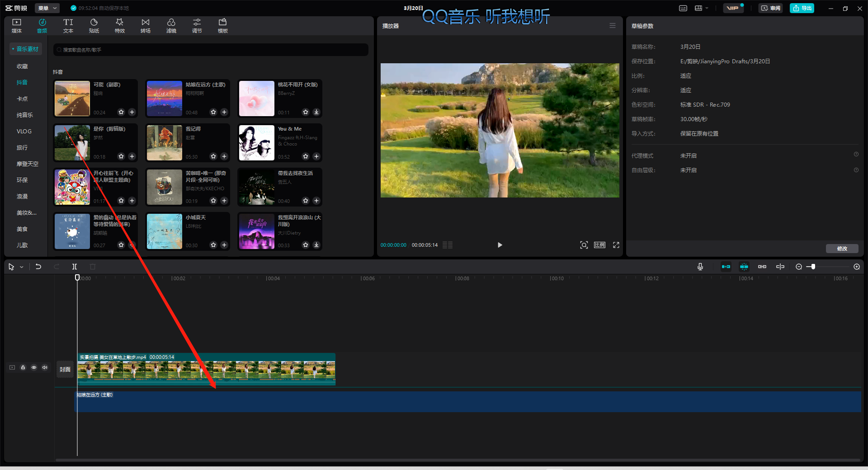868x470 pixels.
Task: Select the 卡点 music category
Action: (22, 99)
